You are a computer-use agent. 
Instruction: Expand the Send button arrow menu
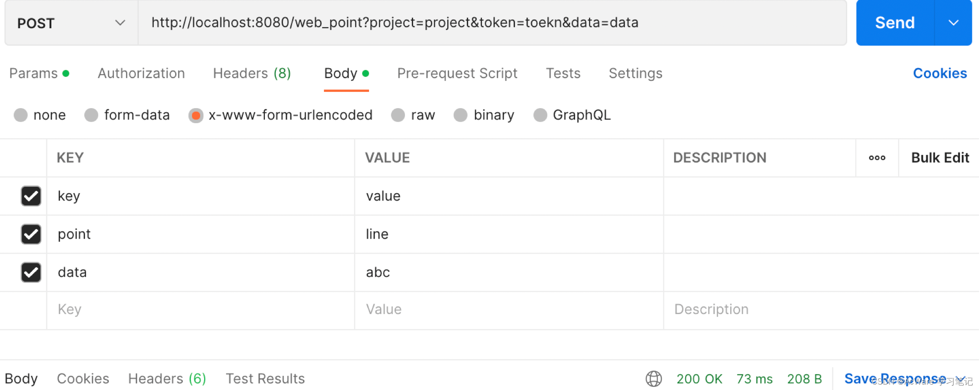click(953, 23)
